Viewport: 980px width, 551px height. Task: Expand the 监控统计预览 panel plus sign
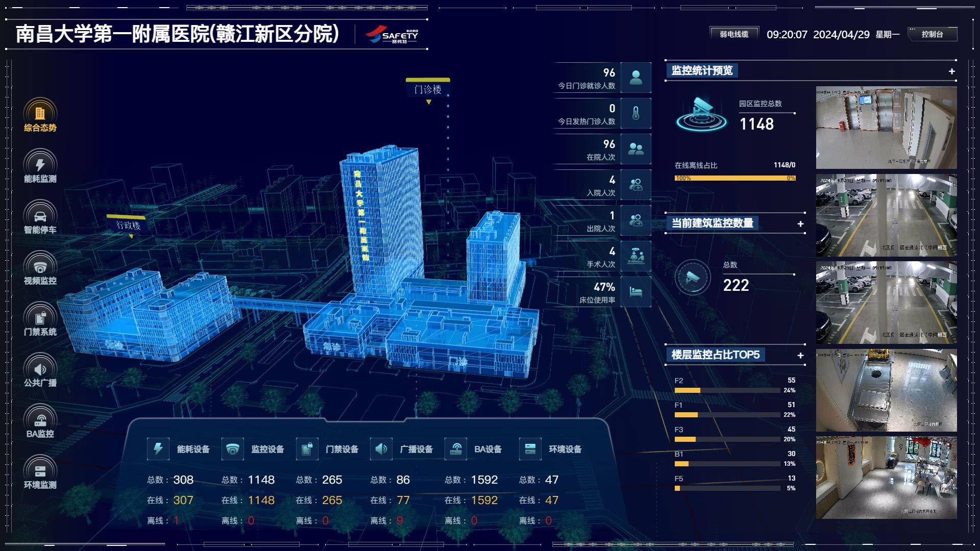point(952,71)
